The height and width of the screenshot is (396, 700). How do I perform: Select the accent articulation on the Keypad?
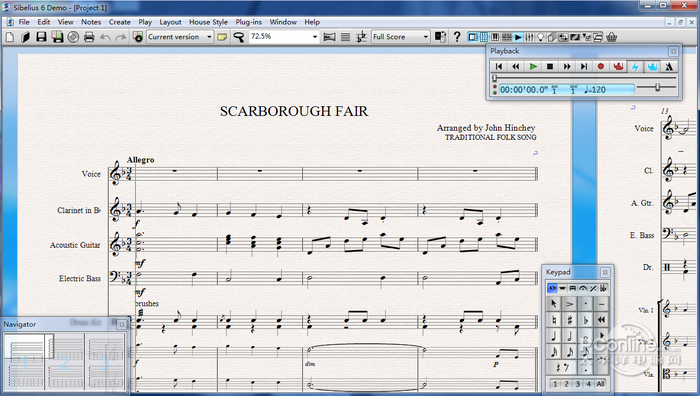(x=570, y=304)
